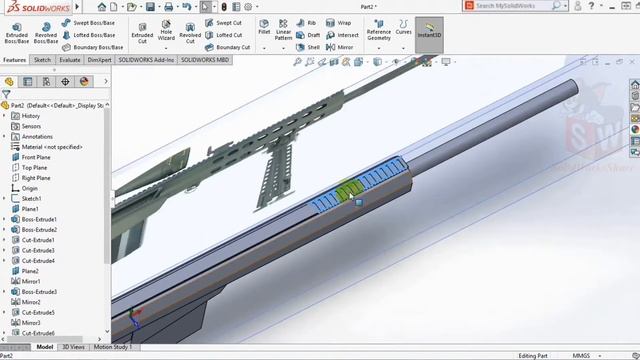The height and width of the screenshot is (360, 640).
Task: Open Reference Geometry tool
Action: coord(379,30)
